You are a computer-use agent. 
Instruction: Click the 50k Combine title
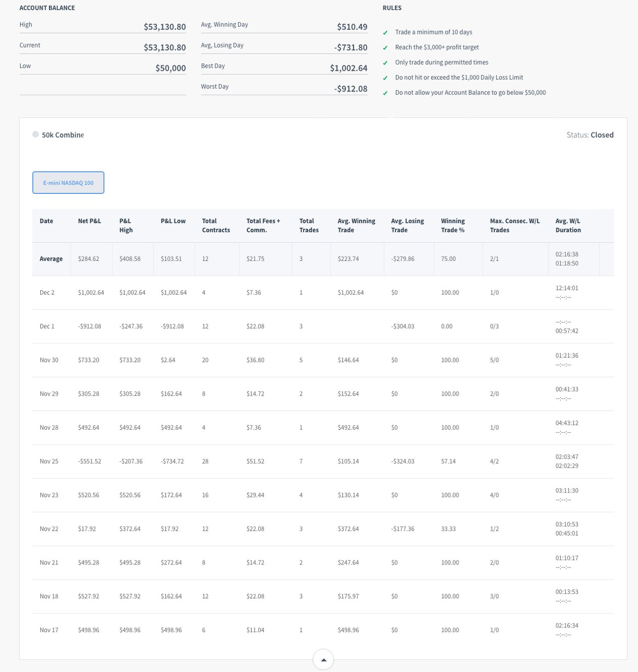point(63,135)
